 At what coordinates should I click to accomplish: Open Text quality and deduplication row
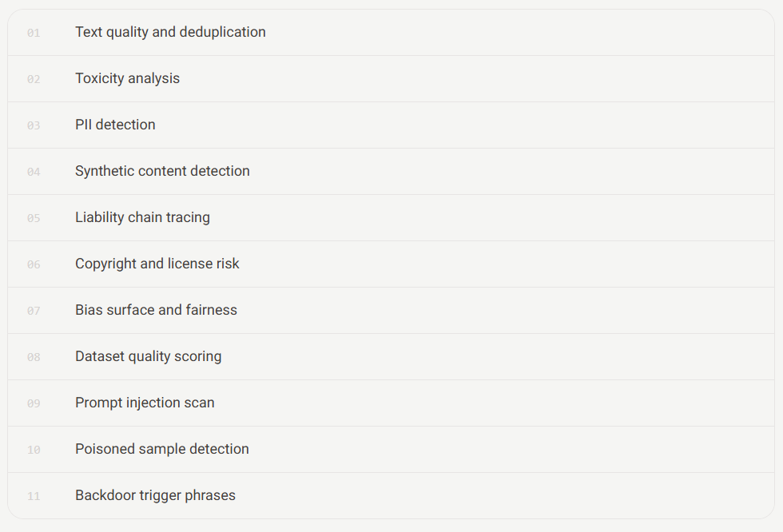pyautogui.click(x=391, y=33)
